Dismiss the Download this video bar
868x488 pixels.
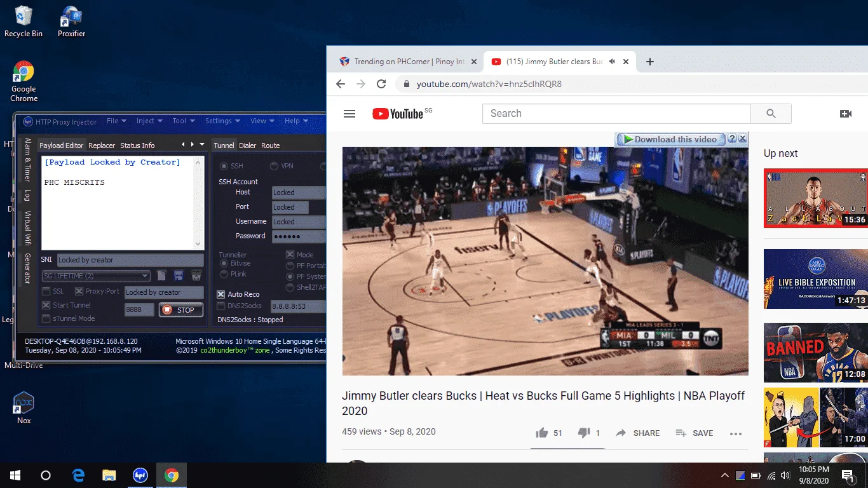coord(742,139)
